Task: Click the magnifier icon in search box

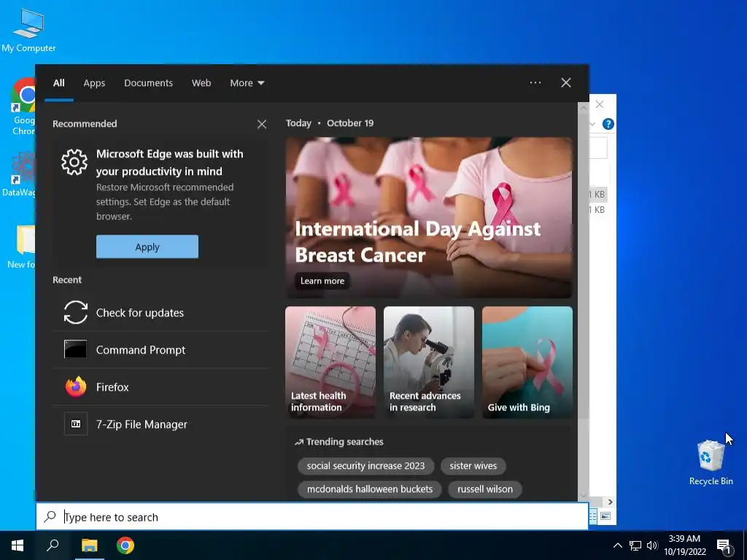Action: 50,517
